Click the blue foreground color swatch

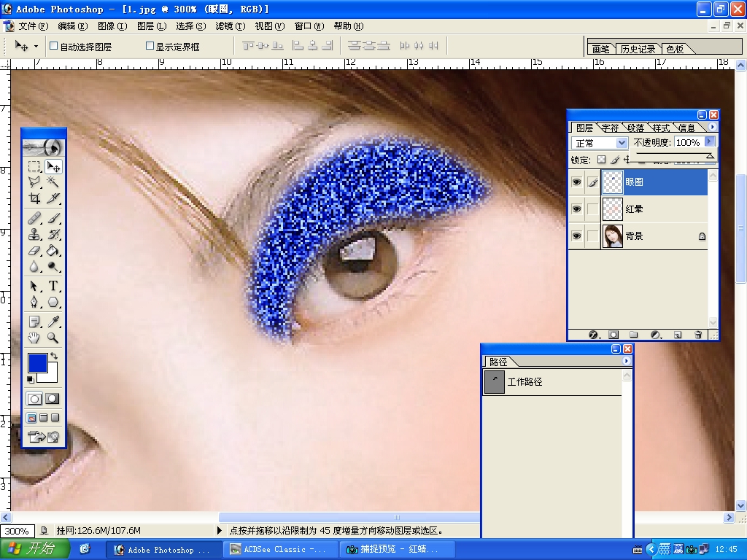pos(38,363)
